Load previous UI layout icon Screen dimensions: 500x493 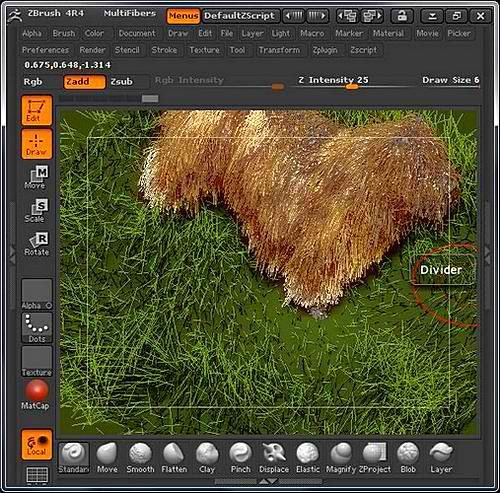tap(347, 16)
